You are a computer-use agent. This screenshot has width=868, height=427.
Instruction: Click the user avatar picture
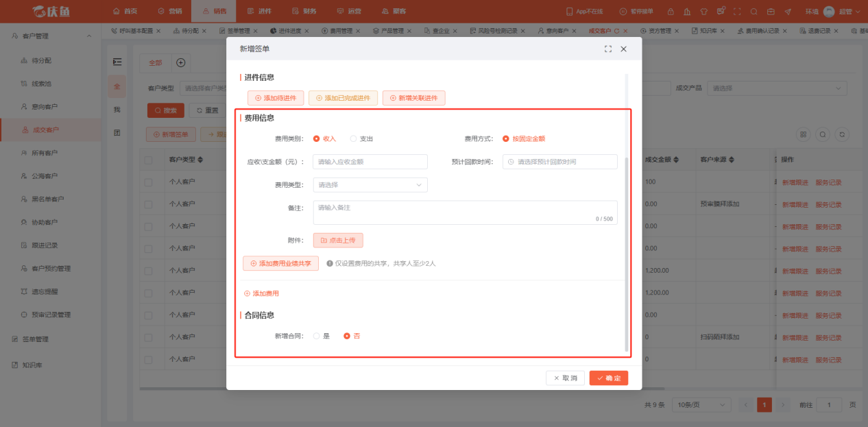click(x=829, y=12)
